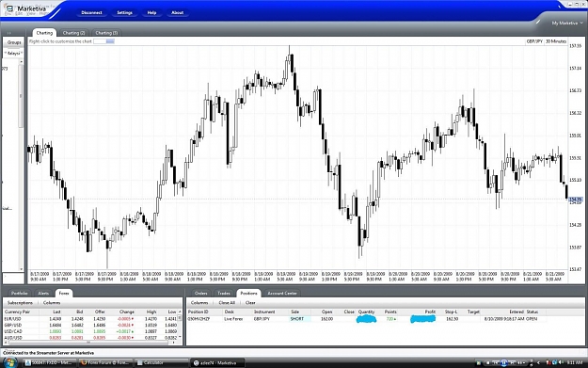Image resolution: width=588 pixels, height=368 pixels.
Task: Click the Instrument column header
Action: coord(264,312)
